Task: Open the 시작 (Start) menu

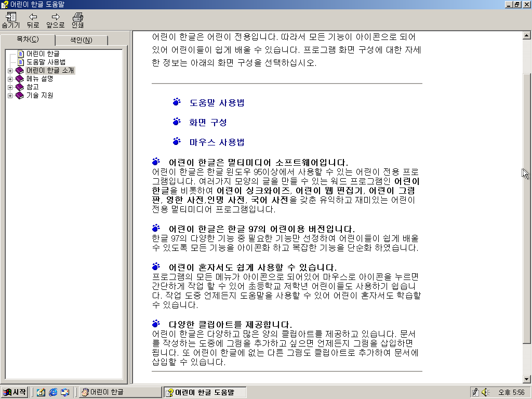Action: [x=14, y=392]
